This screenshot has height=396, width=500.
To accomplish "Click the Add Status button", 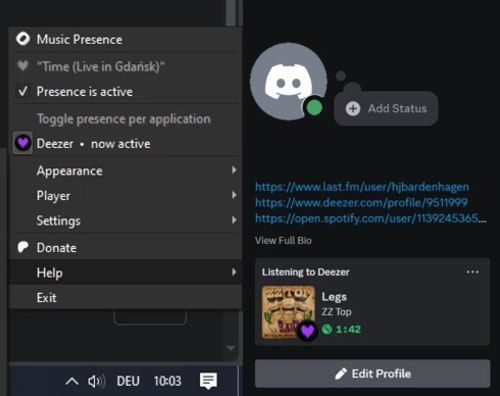I will pos(386,108).
